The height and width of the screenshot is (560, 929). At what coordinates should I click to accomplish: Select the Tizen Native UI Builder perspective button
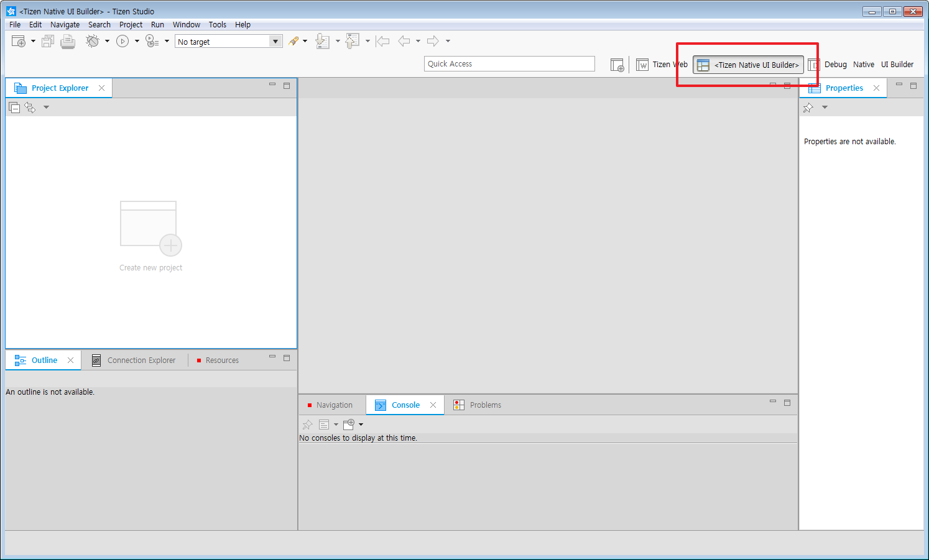(748, 65)
